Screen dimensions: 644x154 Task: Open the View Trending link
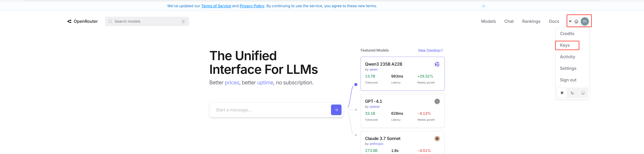pyautogui.click(x=430, y=50)
